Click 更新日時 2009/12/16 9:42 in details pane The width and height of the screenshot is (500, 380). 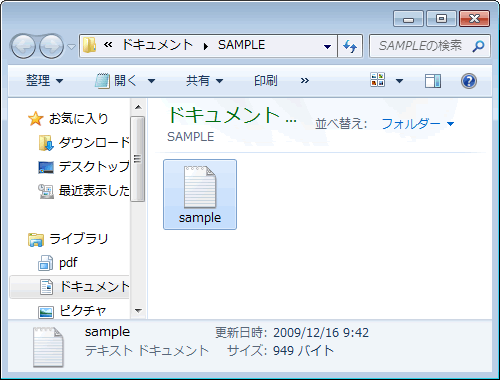292,332
